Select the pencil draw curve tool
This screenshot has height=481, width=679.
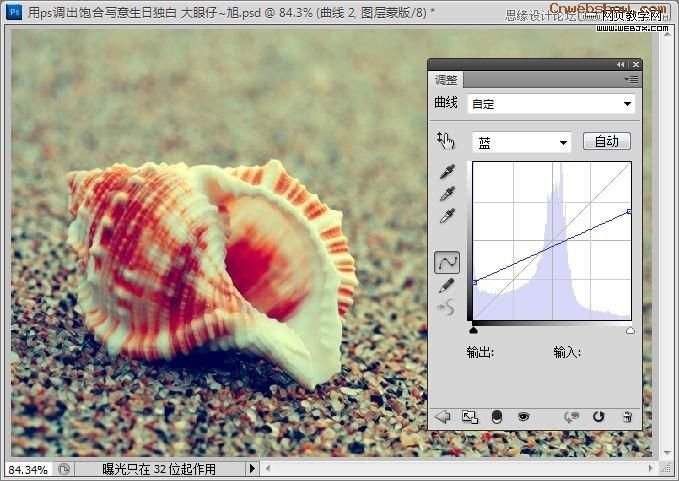(447, 285)
